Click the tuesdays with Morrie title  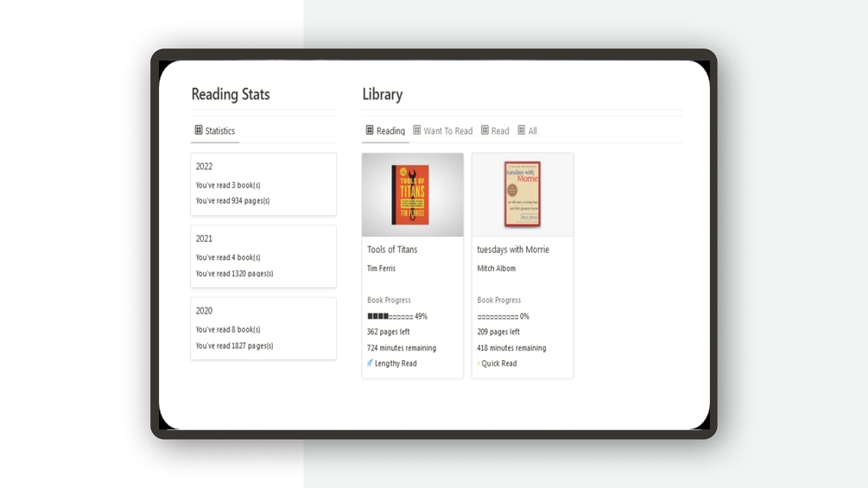(513, 250)
